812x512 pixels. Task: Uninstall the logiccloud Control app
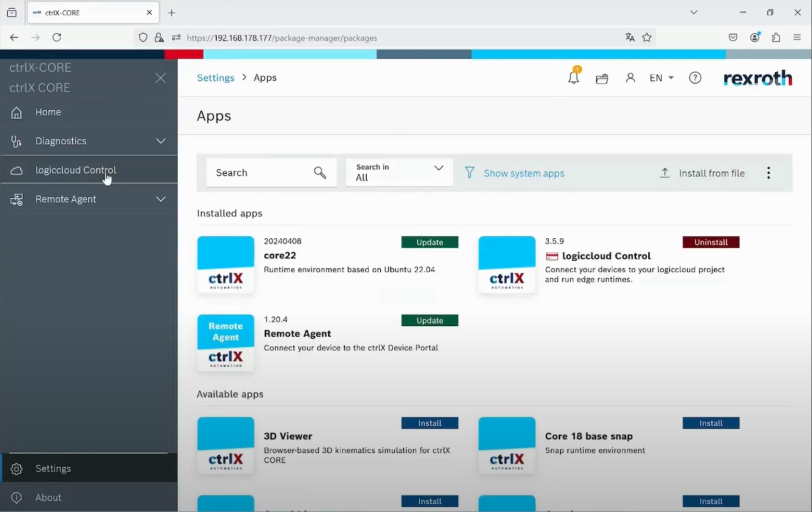click(711, 242)
